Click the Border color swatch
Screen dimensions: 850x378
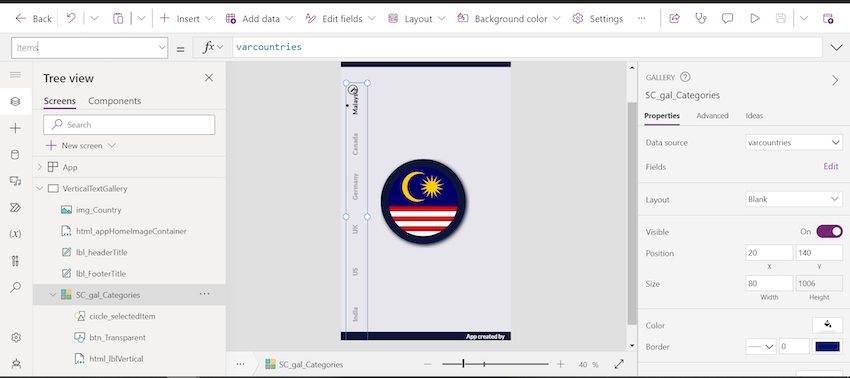827,347
